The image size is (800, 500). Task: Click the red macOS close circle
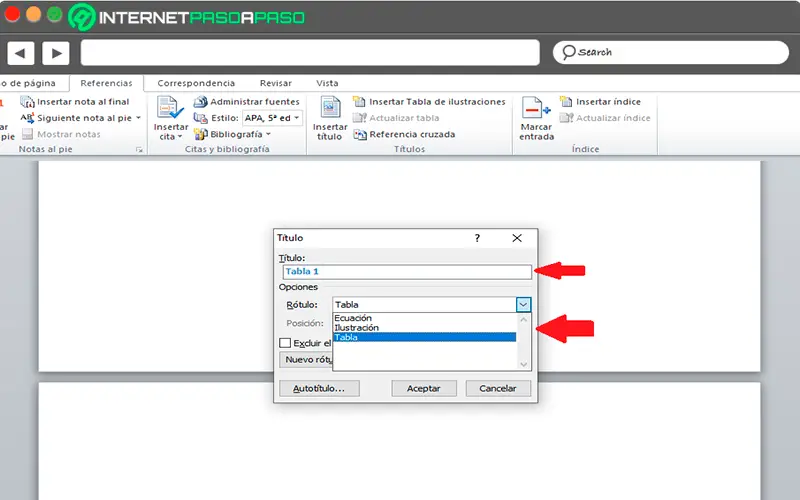[x=12, y=14]
